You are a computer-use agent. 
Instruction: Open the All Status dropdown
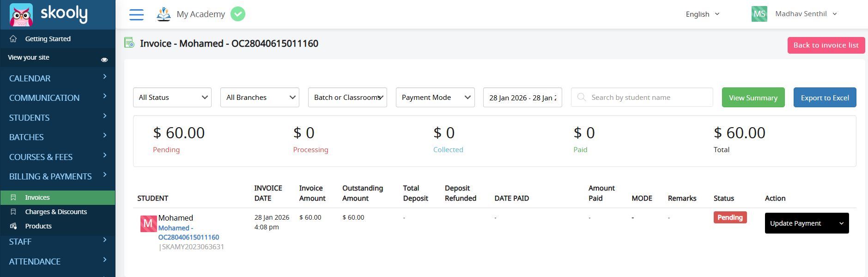(172, 98)
